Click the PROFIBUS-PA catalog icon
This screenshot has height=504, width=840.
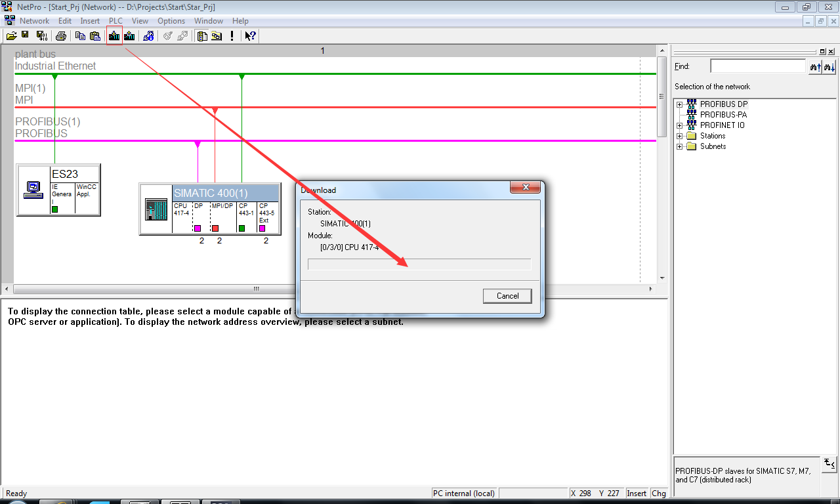[x=691, y=115]
